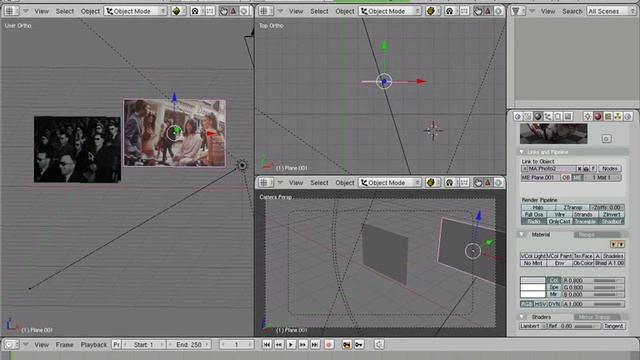
Task: Switch to Object context buttons icon
Action: 548,117
